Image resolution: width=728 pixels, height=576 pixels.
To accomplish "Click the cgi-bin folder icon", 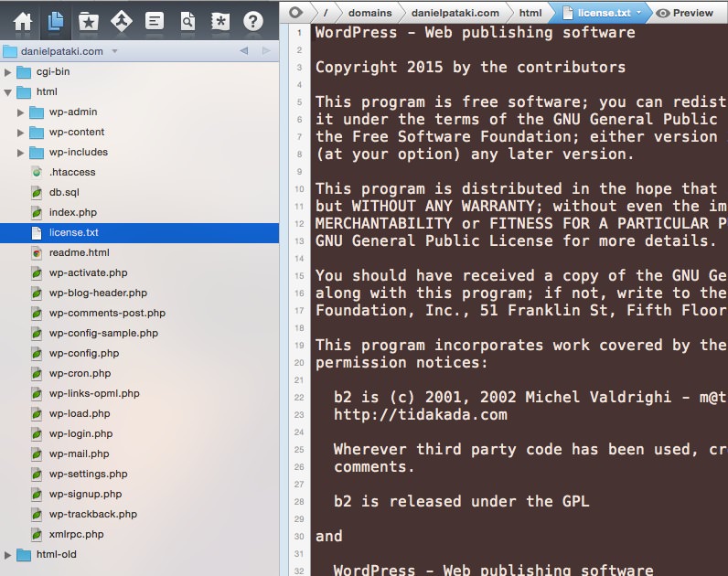I will 24,72.
